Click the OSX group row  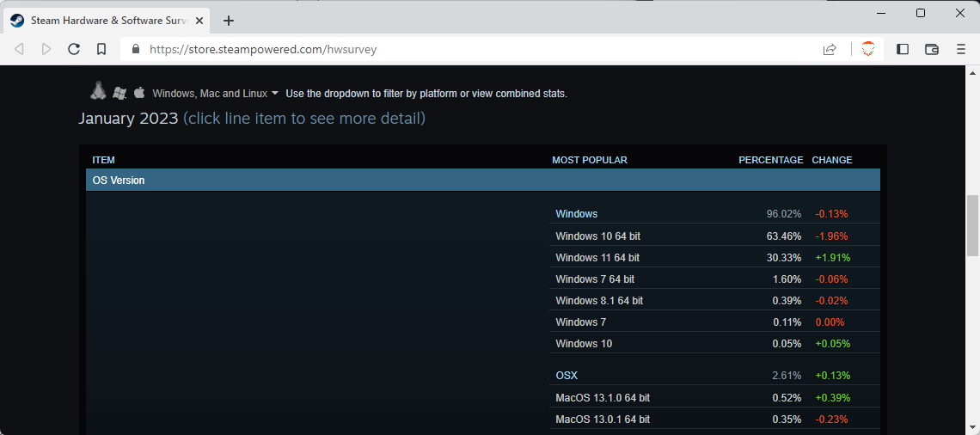coord(714,376)
